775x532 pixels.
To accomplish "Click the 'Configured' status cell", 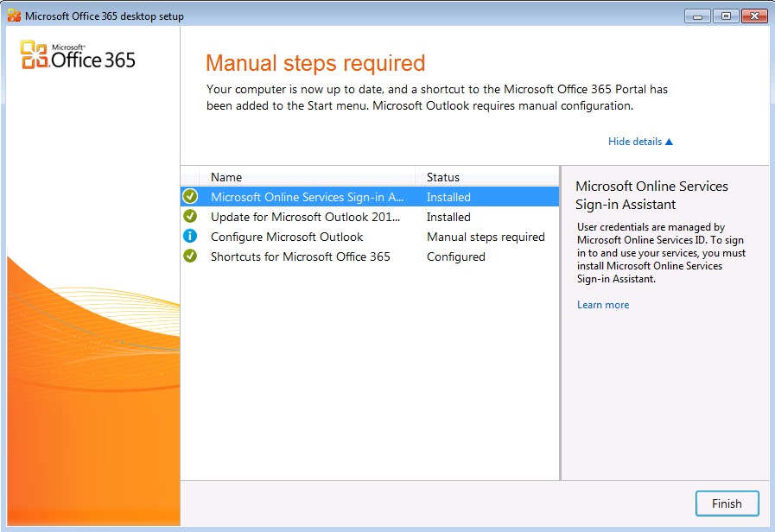I will 455,256.
